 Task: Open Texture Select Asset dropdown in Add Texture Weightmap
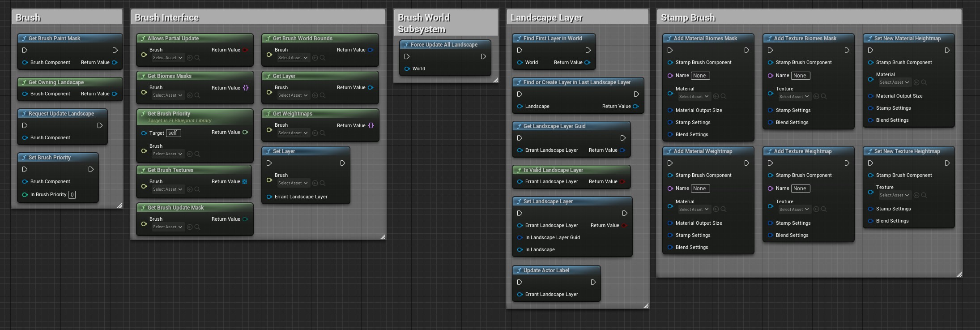click(794, 210)
